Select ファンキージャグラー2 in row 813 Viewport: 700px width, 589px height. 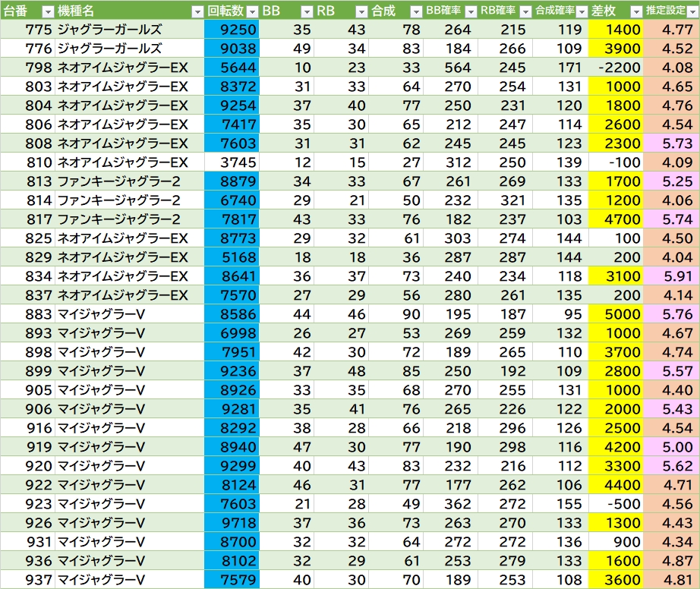(x=130, y=181)
